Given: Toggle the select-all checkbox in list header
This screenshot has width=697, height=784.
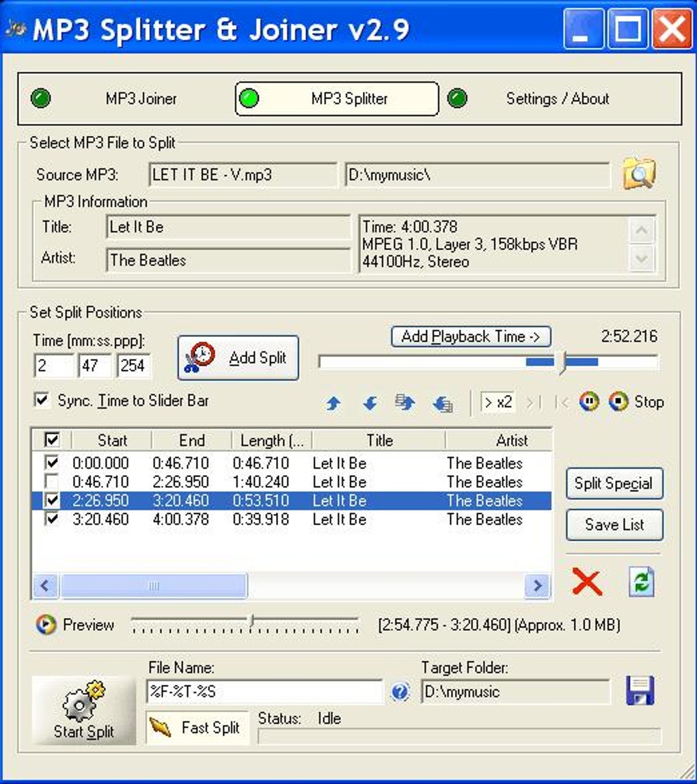Looking at the screenshot, I should point(52,440).
